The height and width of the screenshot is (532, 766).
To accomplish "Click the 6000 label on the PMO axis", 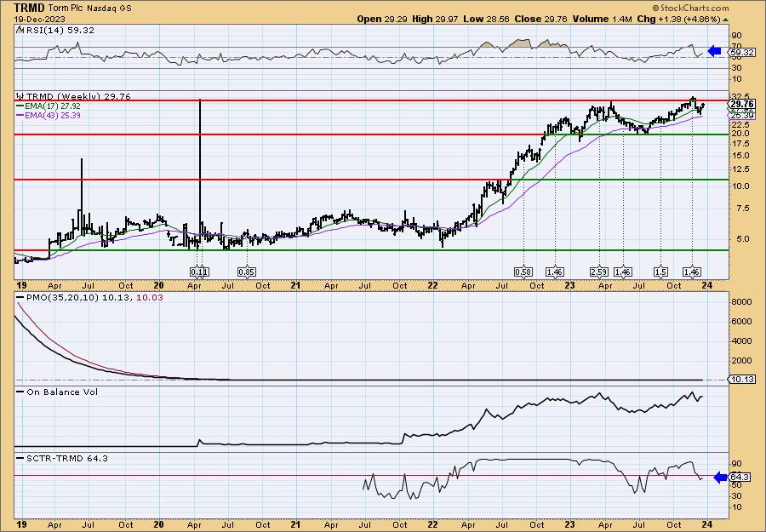I will point(741,322).
